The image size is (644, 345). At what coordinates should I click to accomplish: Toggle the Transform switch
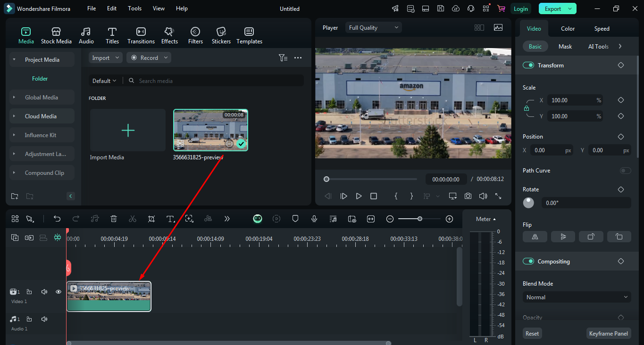pos(528,65)
